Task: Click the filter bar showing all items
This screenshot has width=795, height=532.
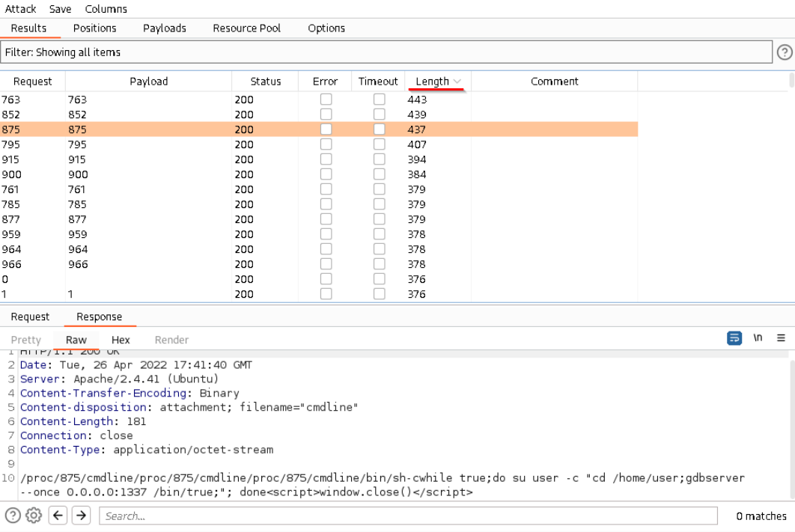Action: 386,52
